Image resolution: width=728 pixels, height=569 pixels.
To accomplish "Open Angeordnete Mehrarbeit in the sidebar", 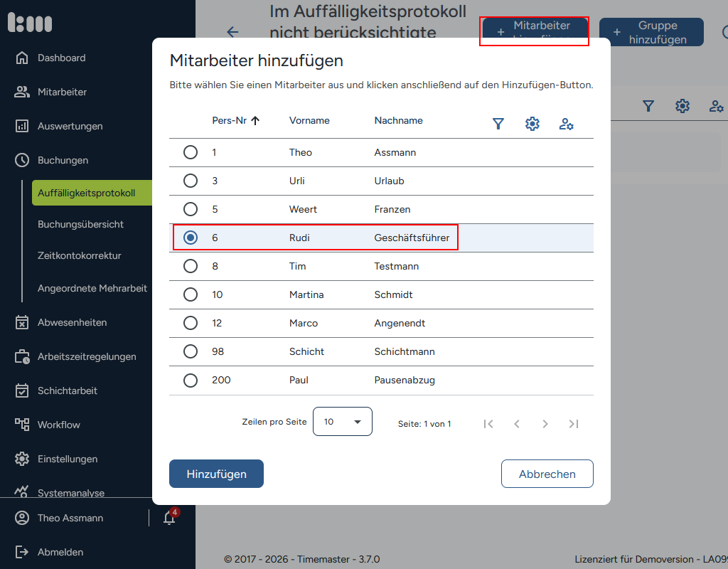I will pos(92,289).
